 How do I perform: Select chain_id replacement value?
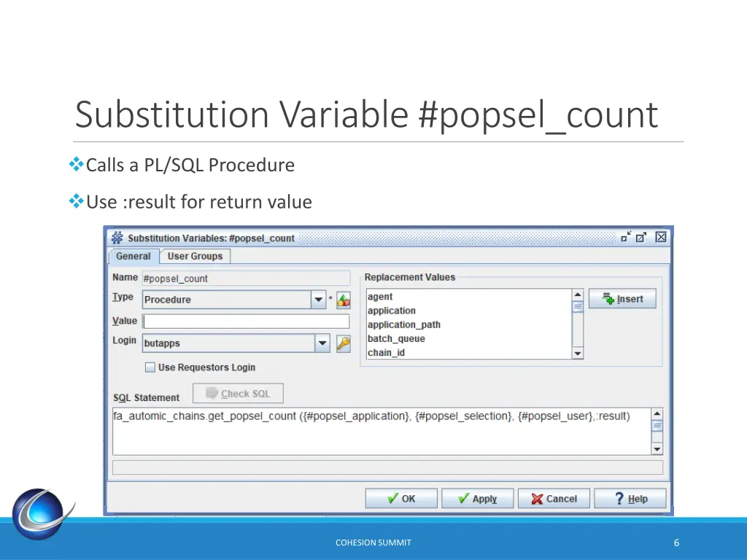pos(469,352)
